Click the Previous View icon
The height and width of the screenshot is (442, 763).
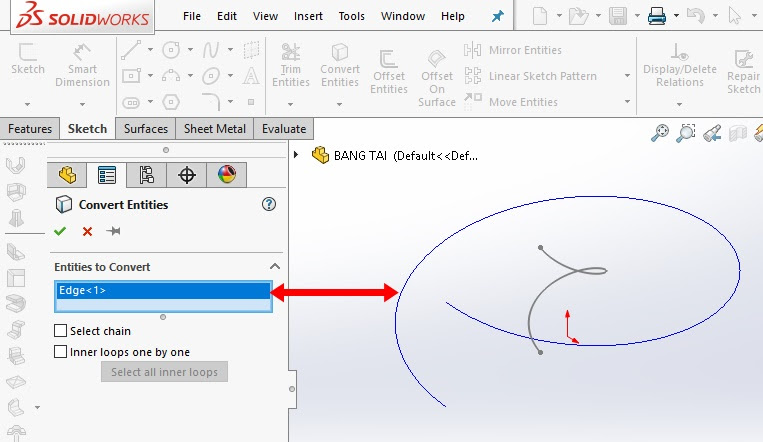click(711, 132)
